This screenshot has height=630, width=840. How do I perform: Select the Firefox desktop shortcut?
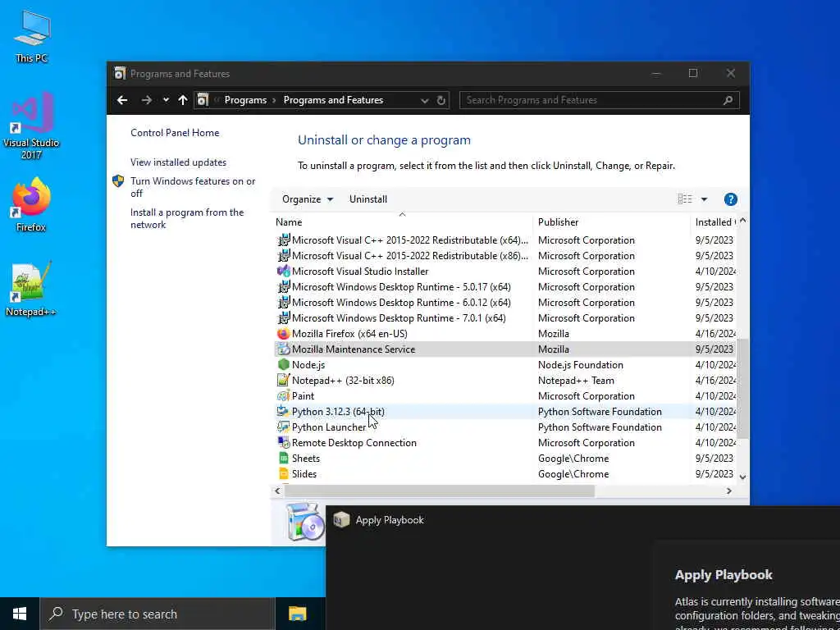(31, 204)
